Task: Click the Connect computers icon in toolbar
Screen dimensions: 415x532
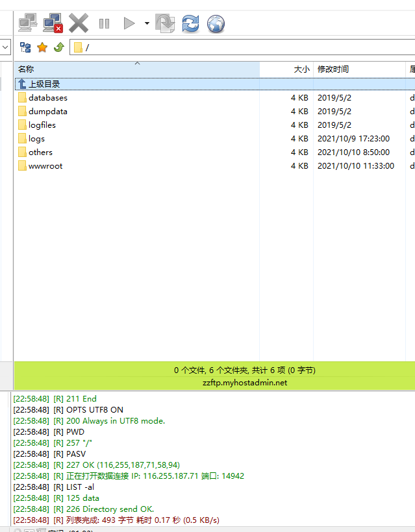Action: pyautogui.click(x=27, y=24)
